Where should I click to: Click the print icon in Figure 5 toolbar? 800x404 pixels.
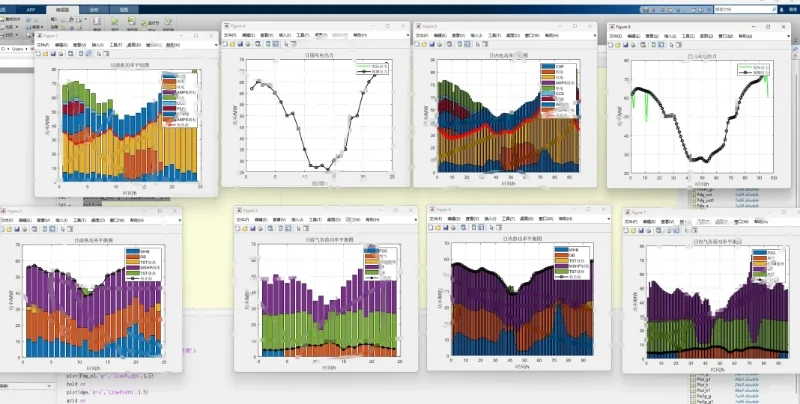coord(439,44)
